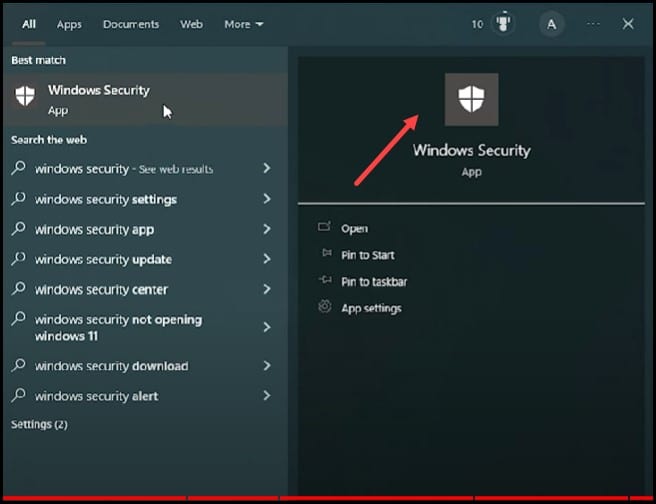Click the rewards trophy icon

503,23
